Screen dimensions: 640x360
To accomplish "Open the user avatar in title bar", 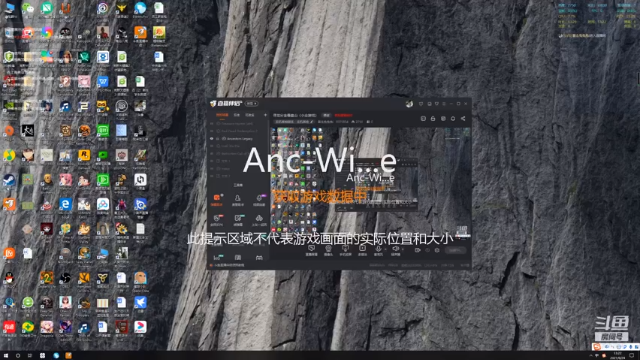I will (409, 104).
